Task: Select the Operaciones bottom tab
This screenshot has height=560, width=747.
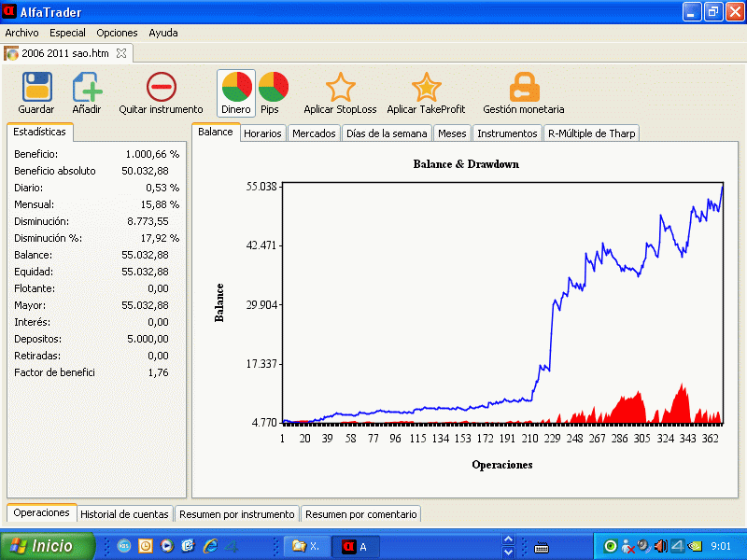Action: point(41,512)
